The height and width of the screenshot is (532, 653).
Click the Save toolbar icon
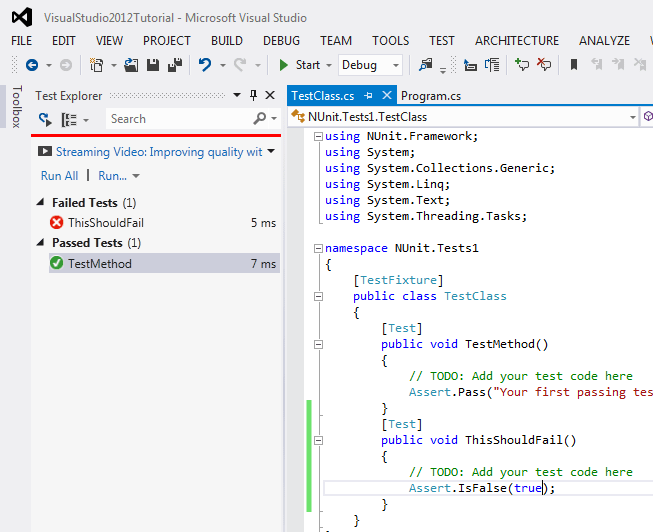153,65
